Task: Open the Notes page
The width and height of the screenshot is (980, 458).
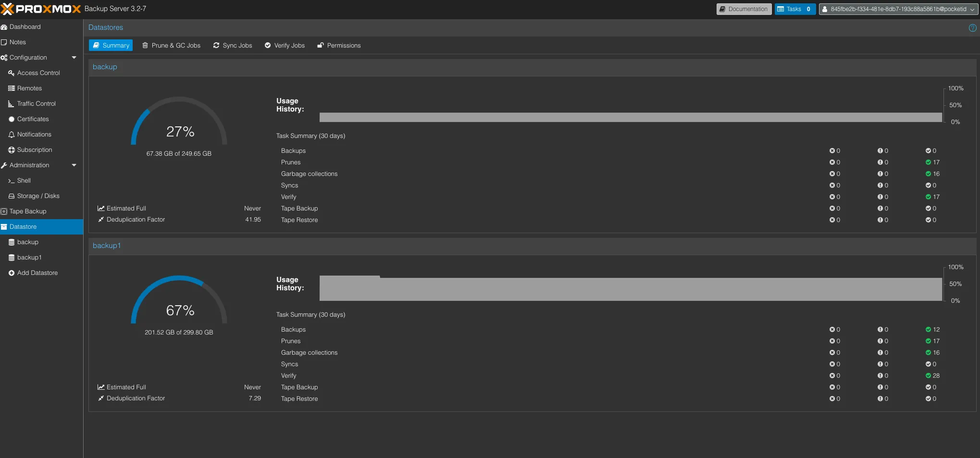Action: pos(17,42)
